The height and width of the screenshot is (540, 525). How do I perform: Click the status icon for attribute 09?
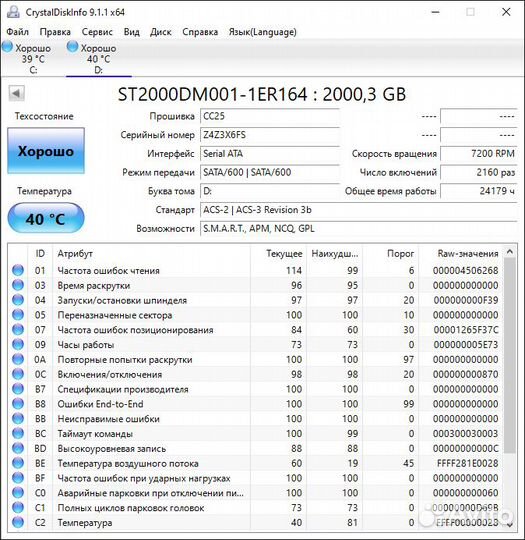tap(18, 344)
